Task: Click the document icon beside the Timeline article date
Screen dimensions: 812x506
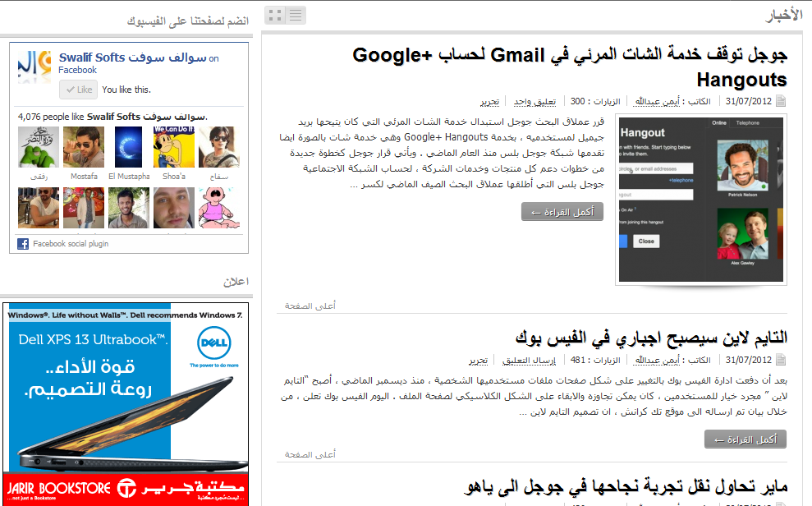Action: coord(781,361)
